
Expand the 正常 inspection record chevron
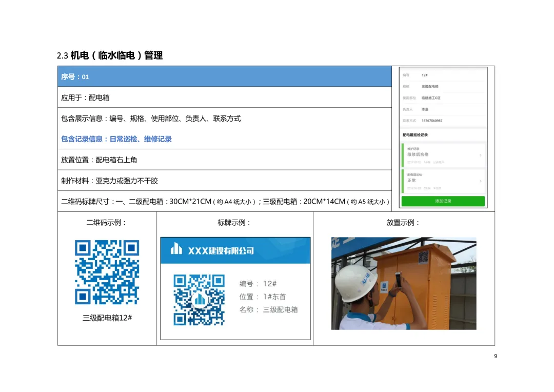pos(481,181)
